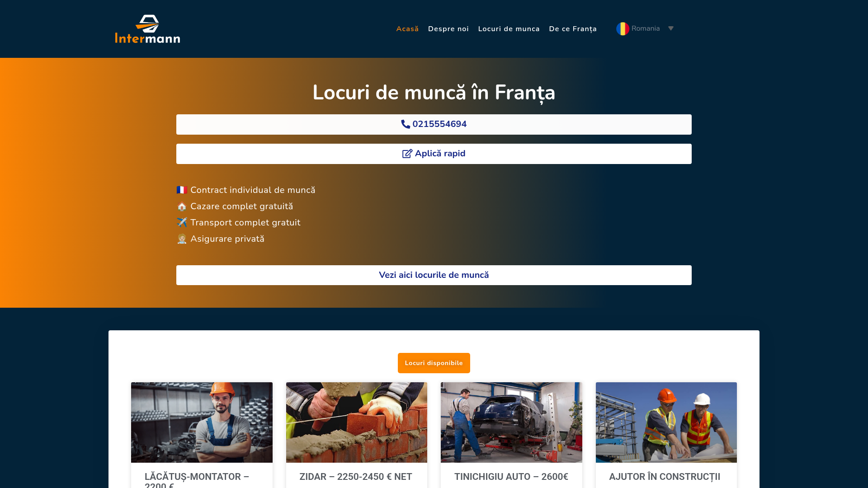This screenshot has width=868, height=488.
Task: Open the Lăcătuș-Montator worker thumbnail
Action: (202, 422)
